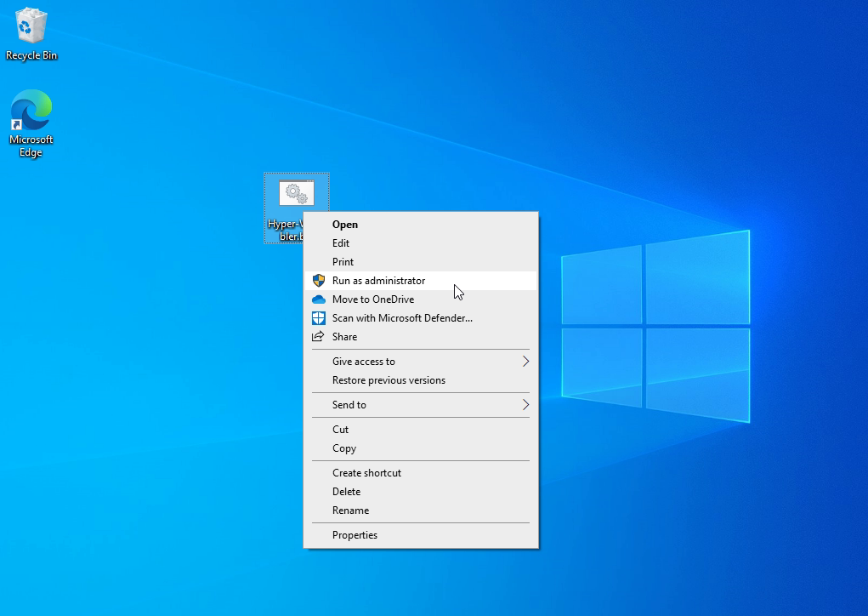The height and width of the screenshot is (616, 868).
Task: Choose Copy from the context menu
Action: pos(421,448)
